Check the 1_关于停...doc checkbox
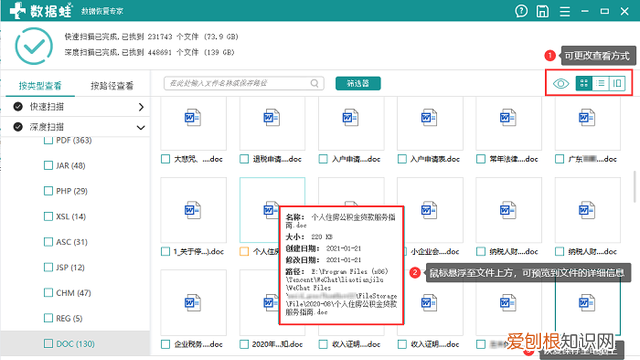The height and width of the screenshot is (360, 640). tap(165, 251)
